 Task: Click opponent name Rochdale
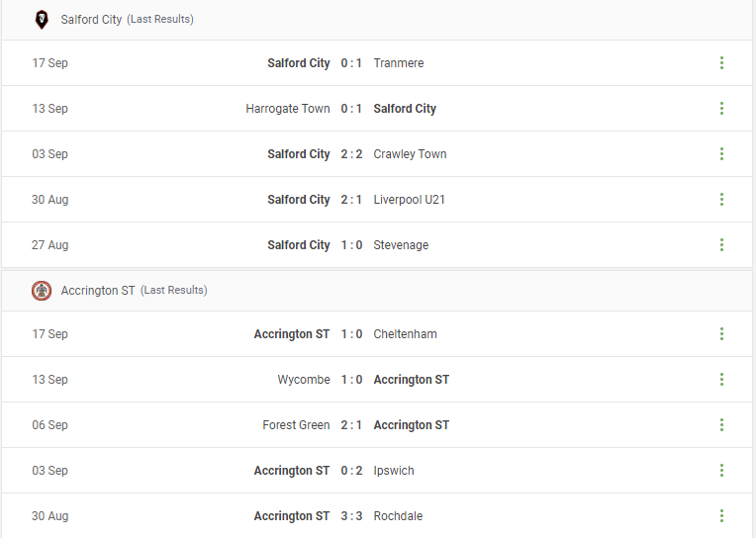398,516
